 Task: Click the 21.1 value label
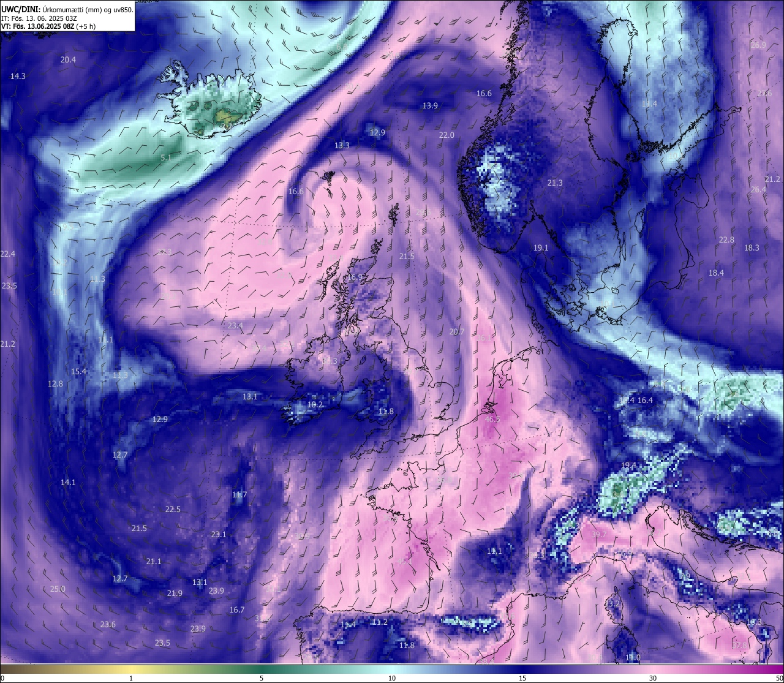tap(154, 562)
